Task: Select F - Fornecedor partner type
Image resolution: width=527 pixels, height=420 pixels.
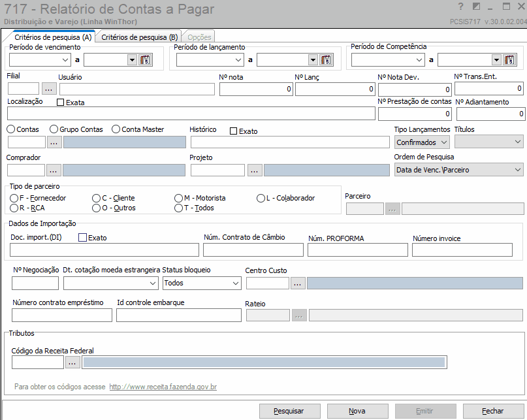Action: (14, 198)
